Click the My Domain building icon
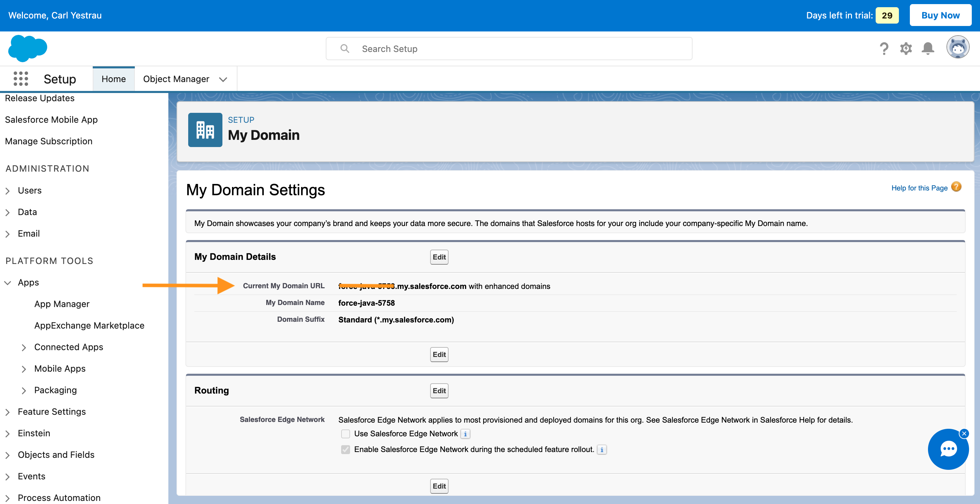 (205, 130)
